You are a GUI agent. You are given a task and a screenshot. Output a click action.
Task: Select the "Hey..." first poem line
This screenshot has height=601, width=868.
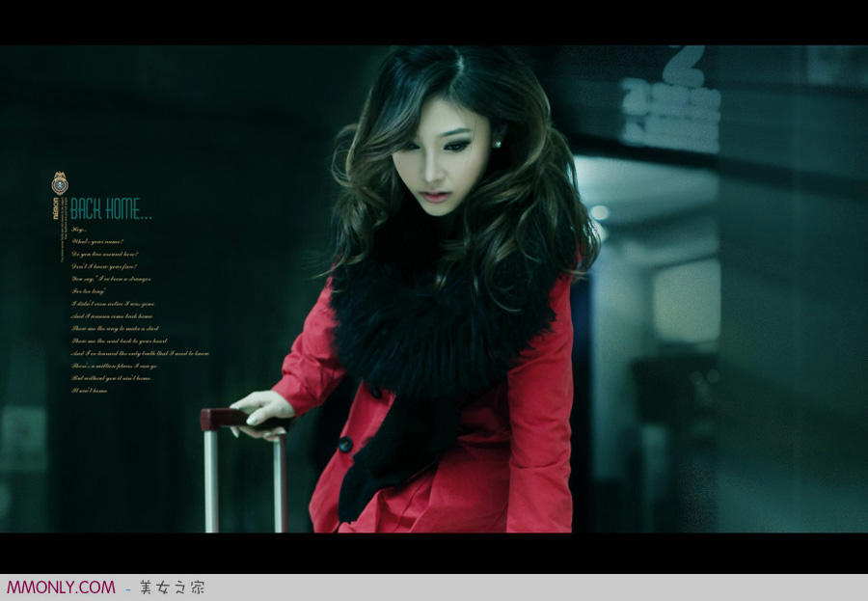(80, 229)
